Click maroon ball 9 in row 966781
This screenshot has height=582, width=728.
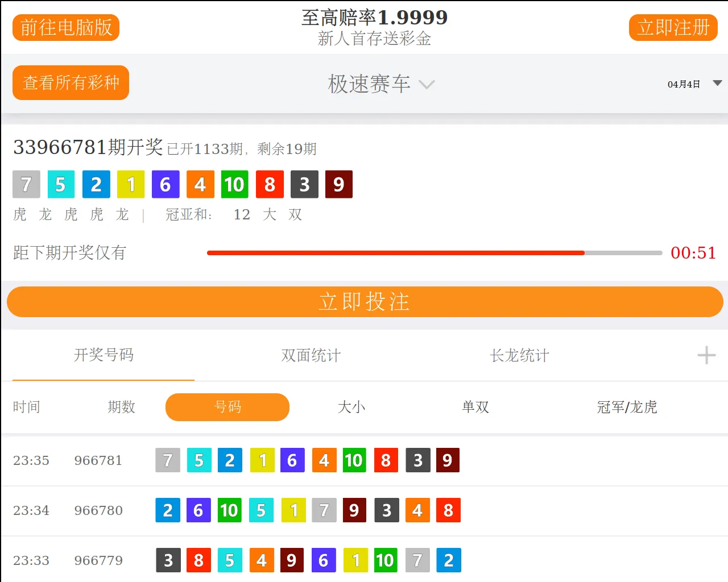pos(448,460)
